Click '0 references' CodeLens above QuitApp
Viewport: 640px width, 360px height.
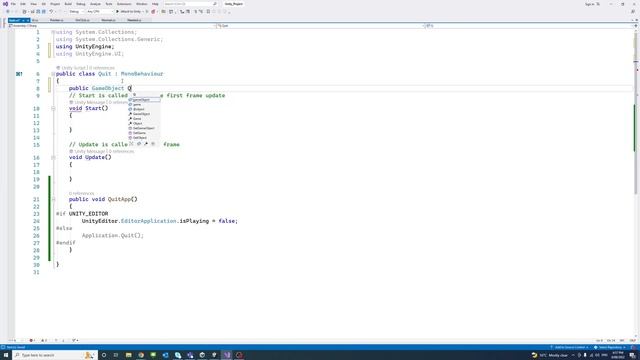(x=82, y=193)
